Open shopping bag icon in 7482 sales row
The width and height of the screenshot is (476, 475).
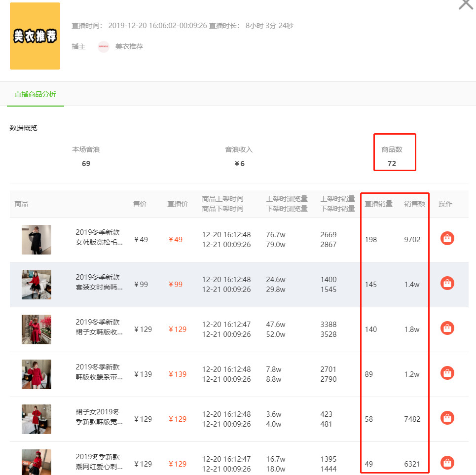(x=447, y=418)
